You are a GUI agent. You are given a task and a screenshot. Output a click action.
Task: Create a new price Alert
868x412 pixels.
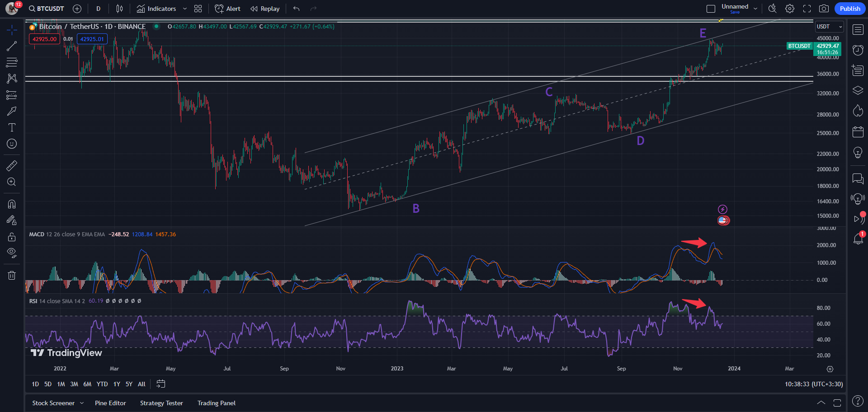(228, 9)
